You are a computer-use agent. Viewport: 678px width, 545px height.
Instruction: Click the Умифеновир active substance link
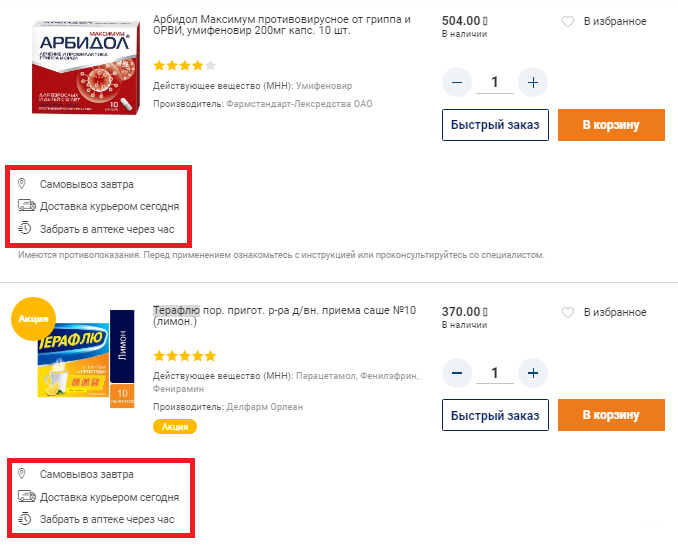(324, 86)
